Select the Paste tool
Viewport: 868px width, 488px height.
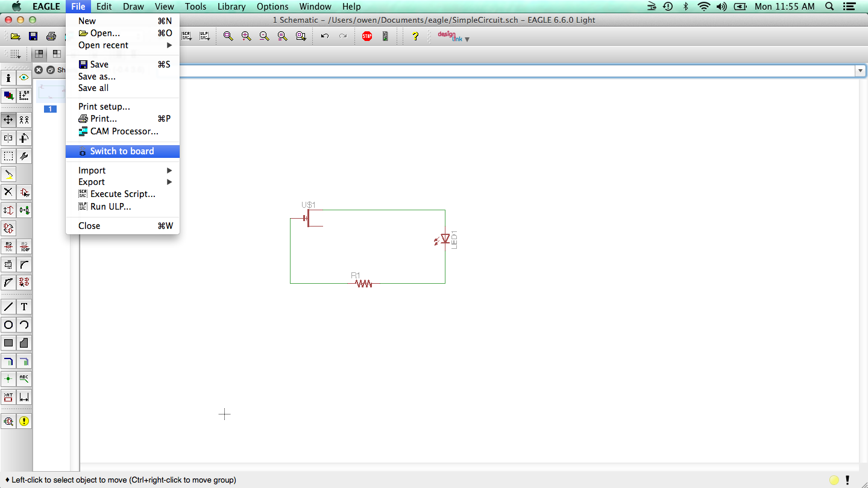pos(8,174)
